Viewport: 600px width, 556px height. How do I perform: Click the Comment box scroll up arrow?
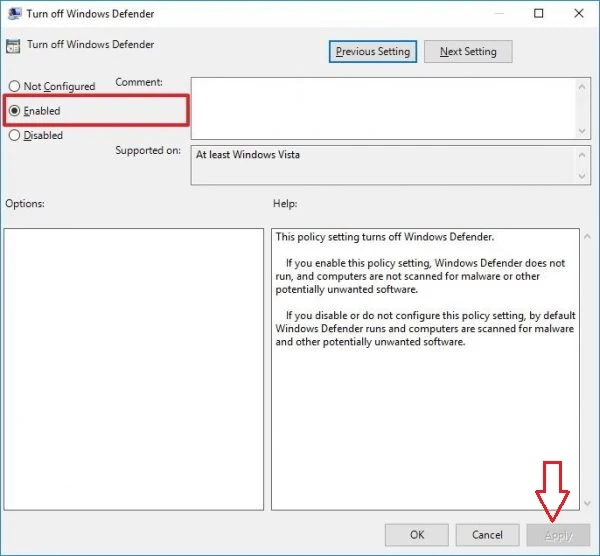582,87
